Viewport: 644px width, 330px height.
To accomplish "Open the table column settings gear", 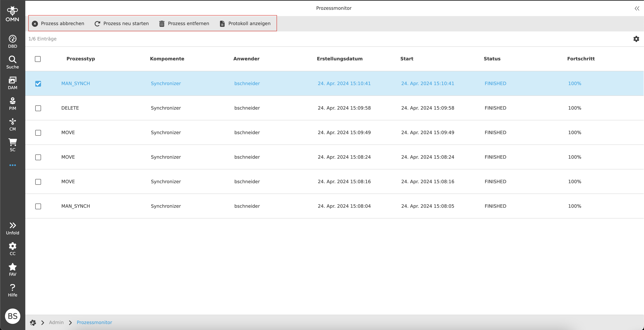I will [x=636, y=39].
